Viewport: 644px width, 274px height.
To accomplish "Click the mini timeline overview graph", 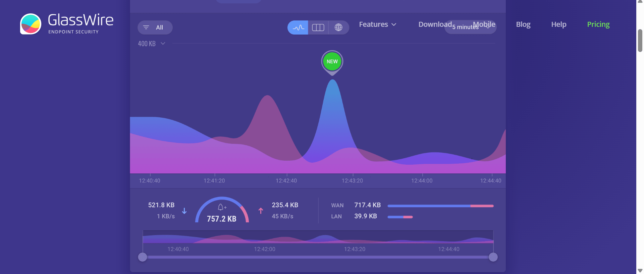I will point(318,237).
